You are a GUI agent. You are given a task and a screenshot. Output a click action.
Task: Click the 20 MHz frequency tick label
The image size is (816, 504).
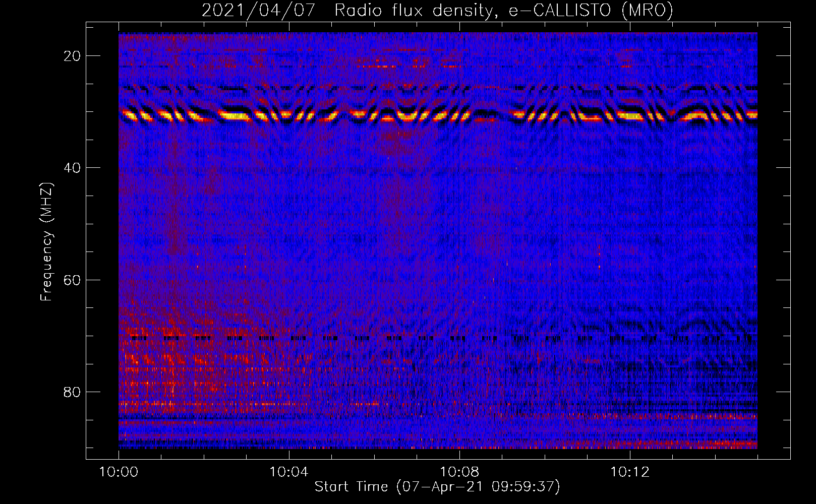[x=72, y=56]
